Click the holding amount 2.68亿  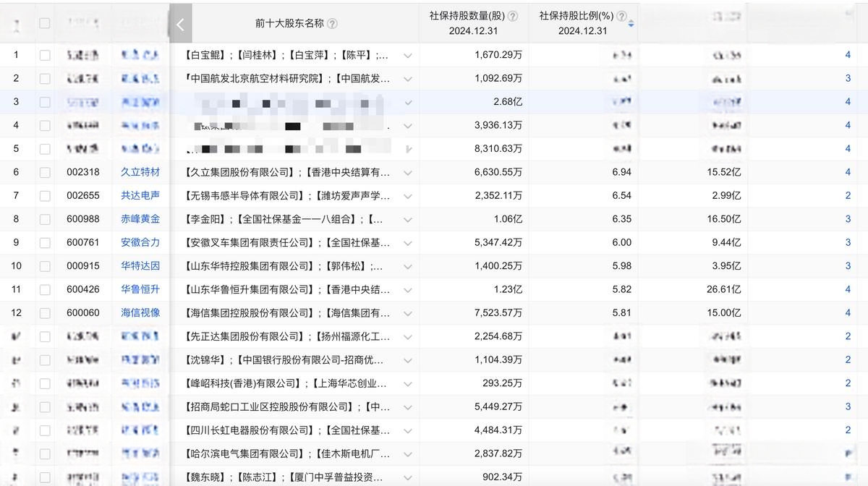[x=508, y=102]
